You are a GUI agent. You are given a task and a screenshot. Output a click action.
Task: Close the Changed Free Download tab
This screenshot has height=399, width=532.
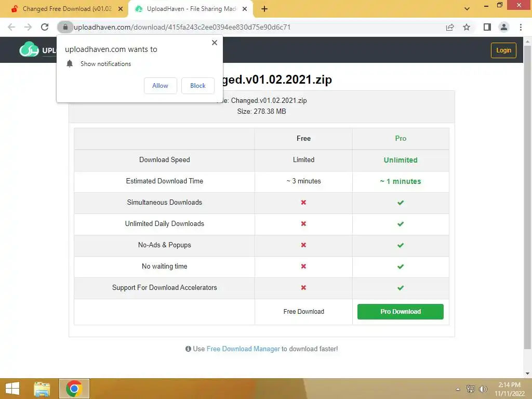click(121, 9)
